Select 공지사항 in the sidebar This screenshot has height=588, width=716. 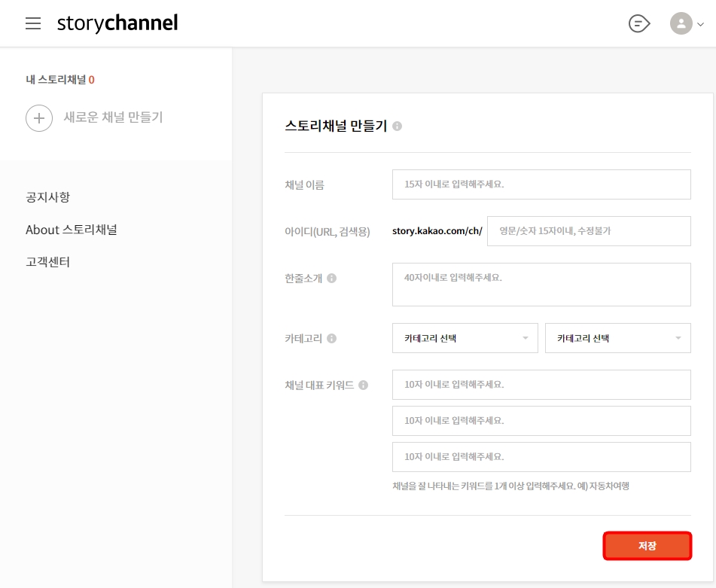(x=47, y=197)
